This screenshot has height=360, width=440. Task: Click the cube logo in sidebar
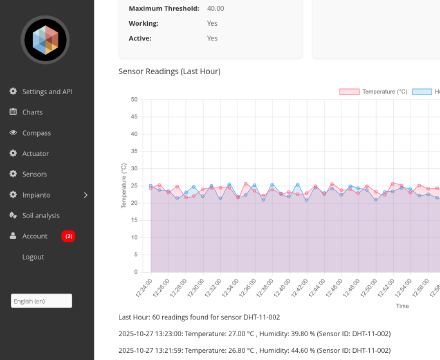click(45, 40)
